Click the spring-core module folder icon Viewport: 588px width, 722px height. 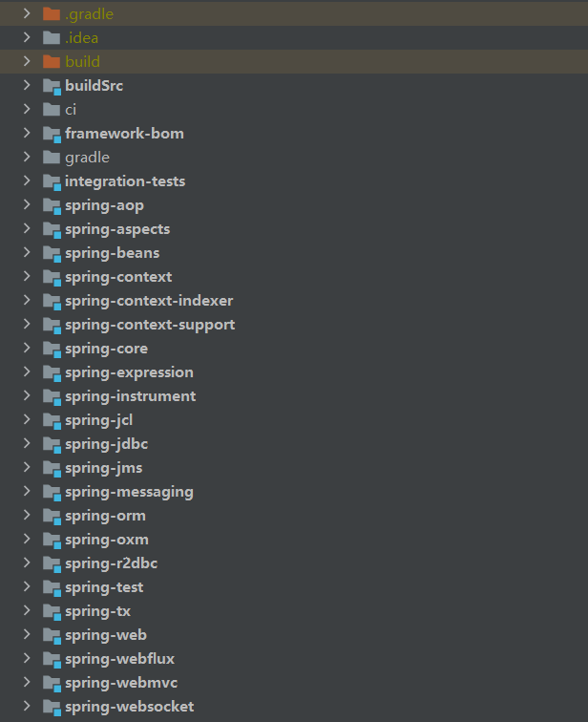(x=52, y=349)
